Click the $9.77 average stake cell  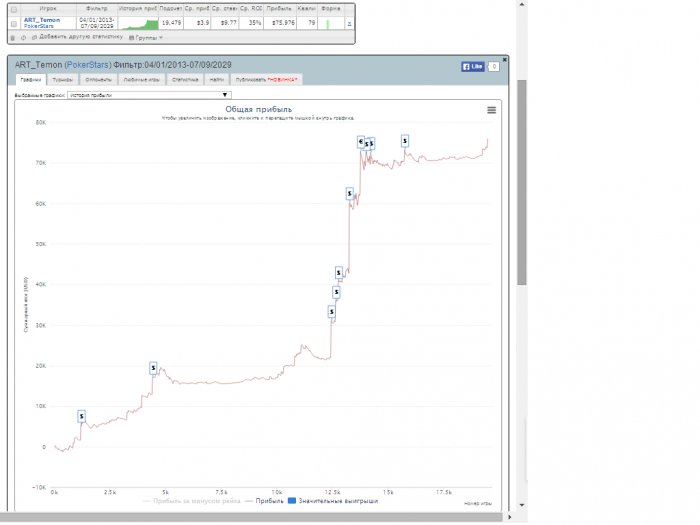point(225,23)
